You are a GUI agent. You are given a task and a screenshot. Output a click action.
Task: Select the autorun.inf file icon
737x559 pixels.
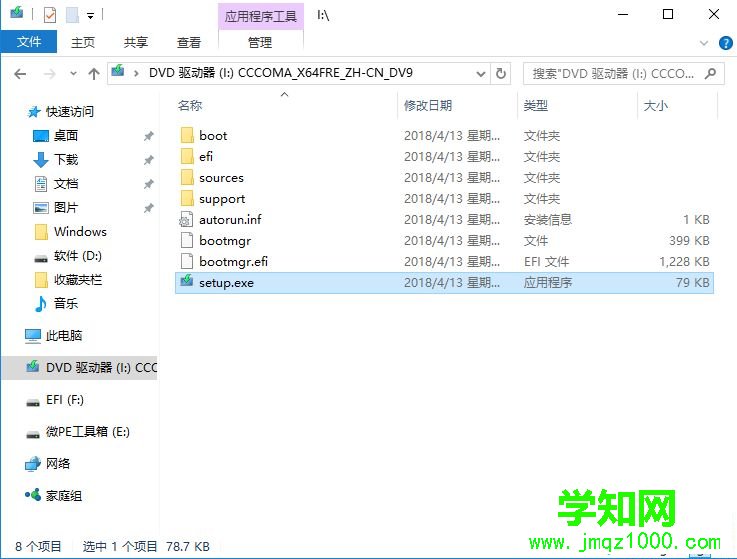click(187, 220)
